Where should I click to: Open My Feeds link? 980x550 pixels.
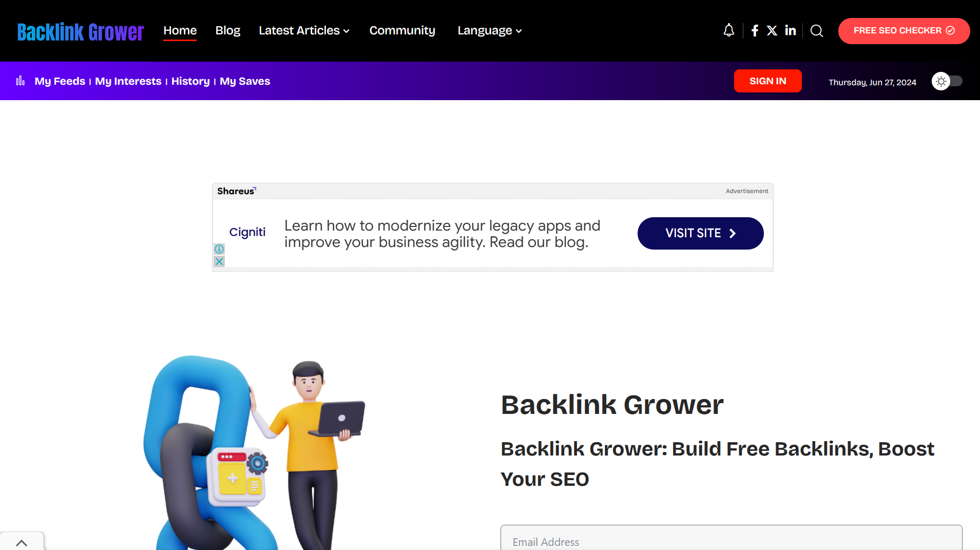pyautogui.click(x=60, y=81)
